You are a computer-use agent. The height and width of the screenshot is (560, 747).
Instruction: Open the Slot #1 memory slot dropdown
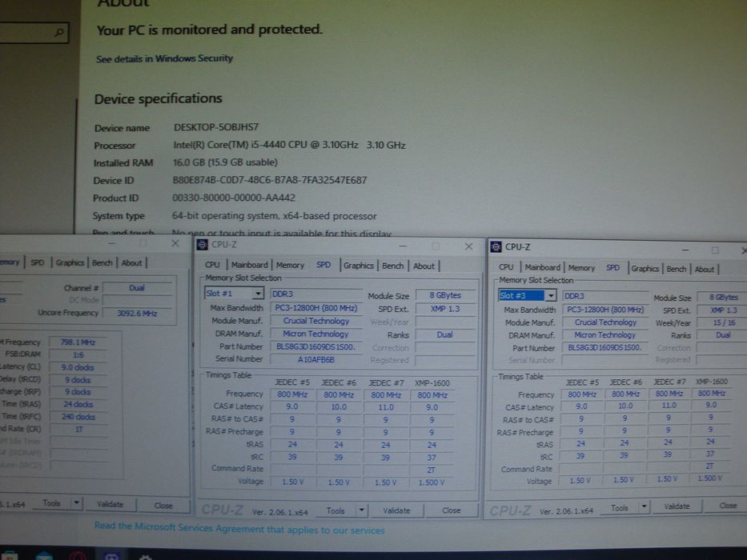(x=258, y=294)
